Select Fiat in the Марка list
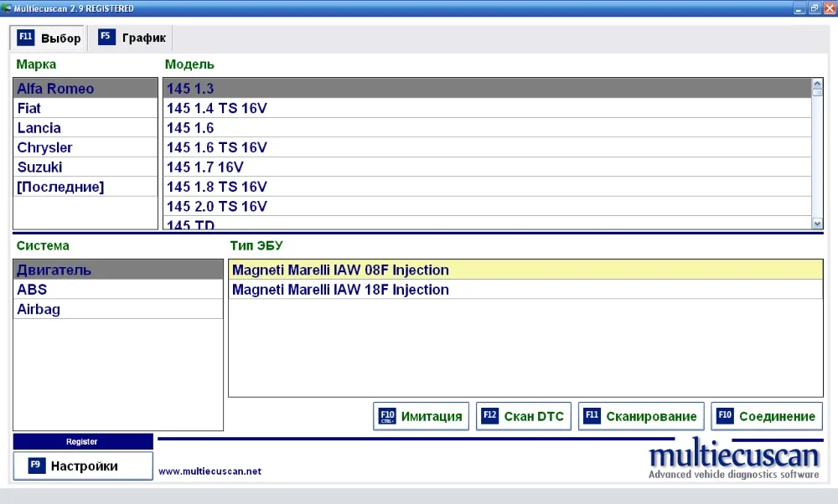Viewport: 838px width, 504px height. 85,108
